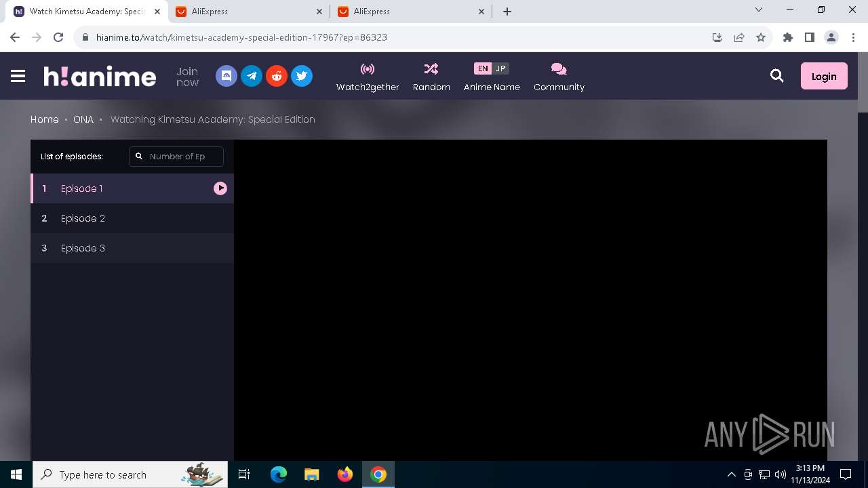Open the network tray icon
868x488 pixels.
click(x=764, y=474)
